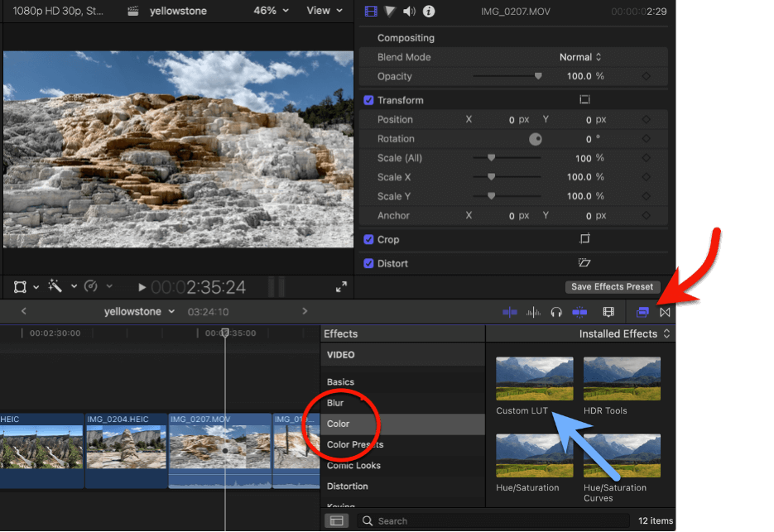Viewport: 774px width, 532px height.
Task: Open the Color inspector triangle icon
Action: coord(389,12)
